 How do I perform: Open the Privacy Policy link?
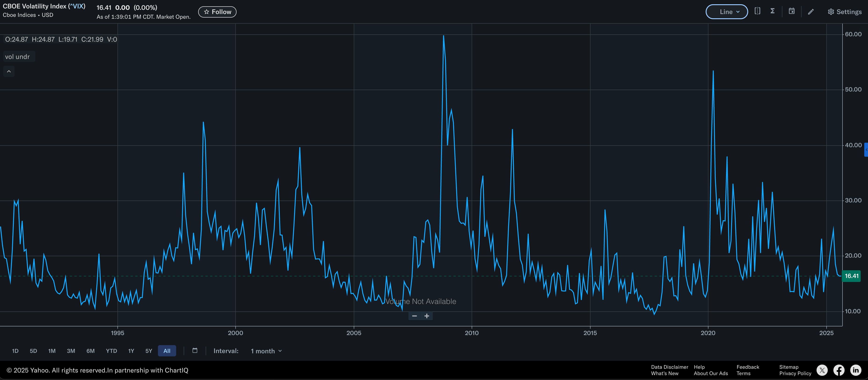point(795,373)
